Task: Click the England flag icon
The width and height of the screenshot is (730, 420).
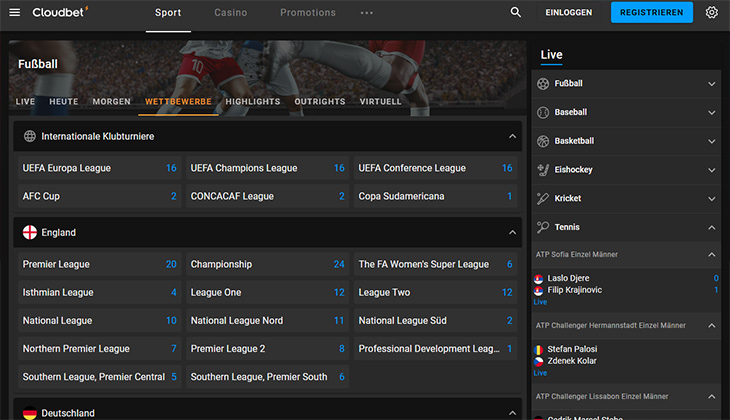Action: 30,232
